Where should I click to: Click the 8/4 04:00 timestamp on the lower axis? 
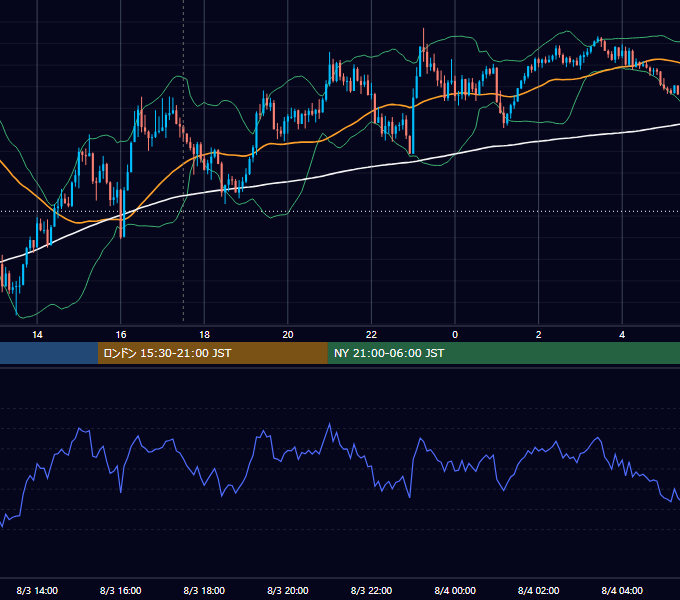click(622, 590)
